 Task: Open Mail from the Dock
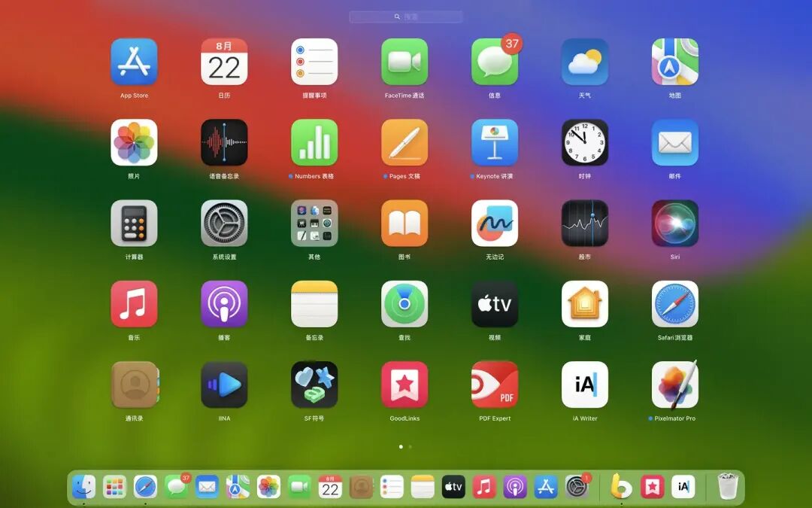[x=208, y=487]
